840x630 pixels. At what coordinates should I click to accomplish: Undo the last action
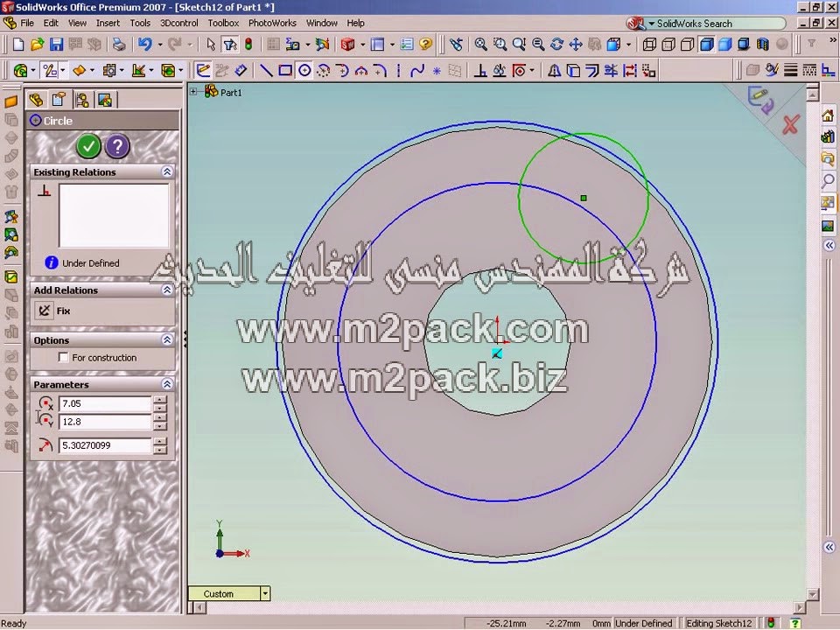(144, 45)
